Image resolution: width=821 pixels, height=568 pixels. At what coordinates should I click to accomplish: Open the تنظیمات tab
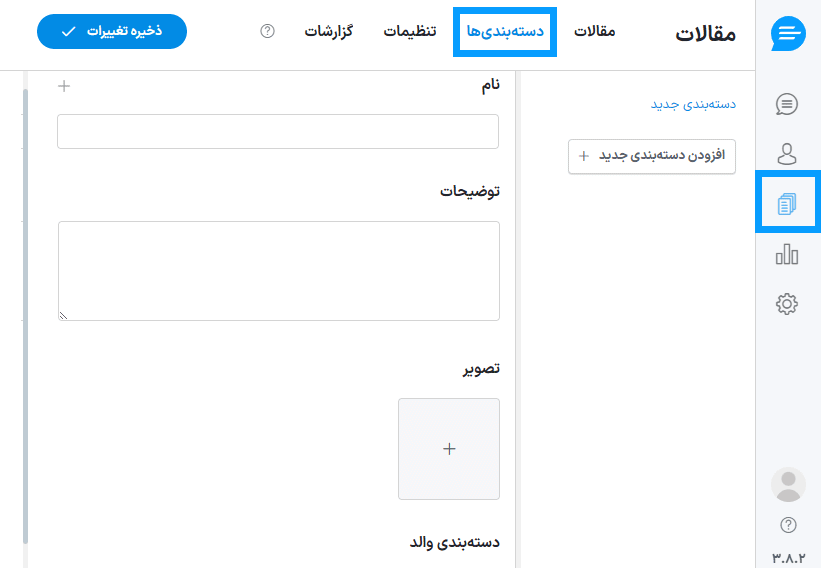(x=410, y=32)
